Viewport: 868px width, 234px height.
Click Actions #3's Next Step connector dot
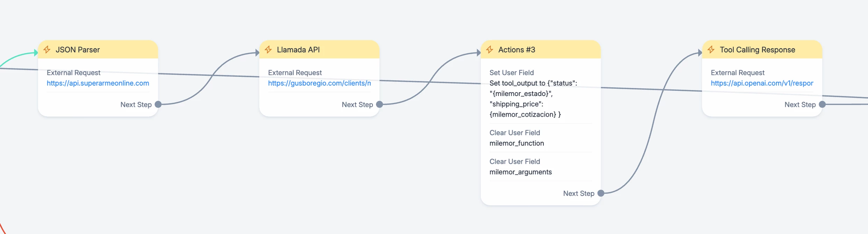tap(601, 193)
